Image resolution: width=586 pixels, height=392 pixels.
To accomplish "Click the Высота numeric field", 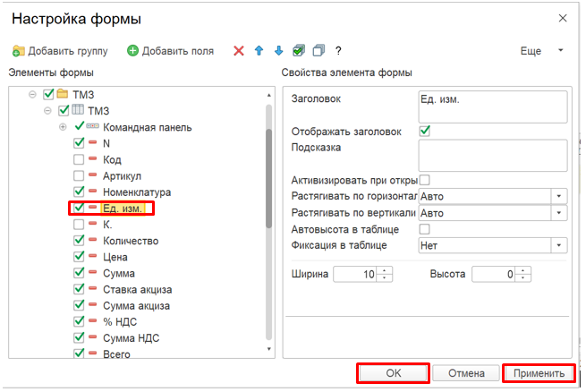I will 494,274.
